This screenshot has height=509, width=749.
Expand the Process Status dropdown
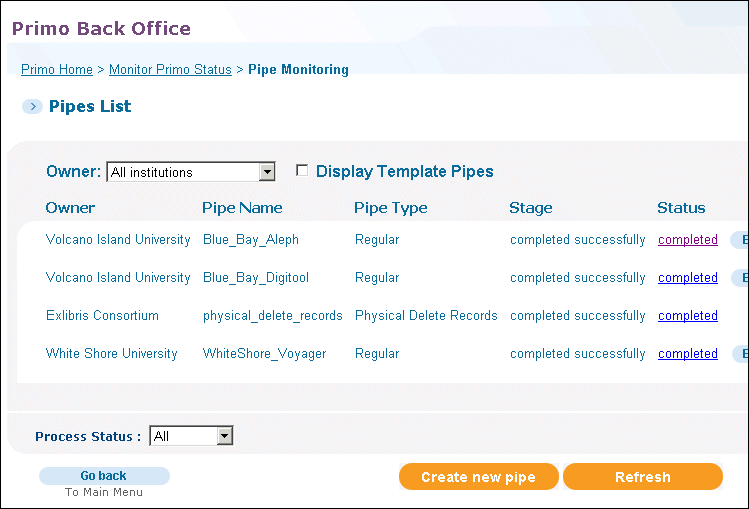point(191,436)
